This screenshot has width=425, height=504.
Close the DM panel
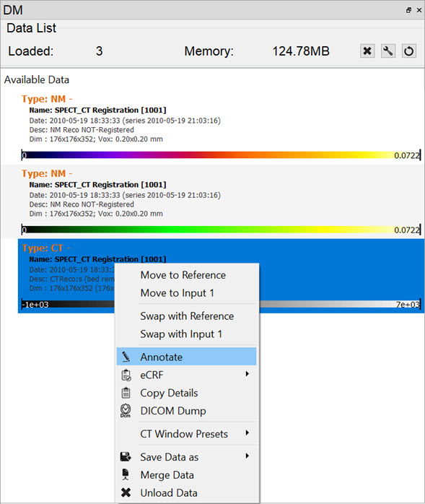[x=419, y=10]
